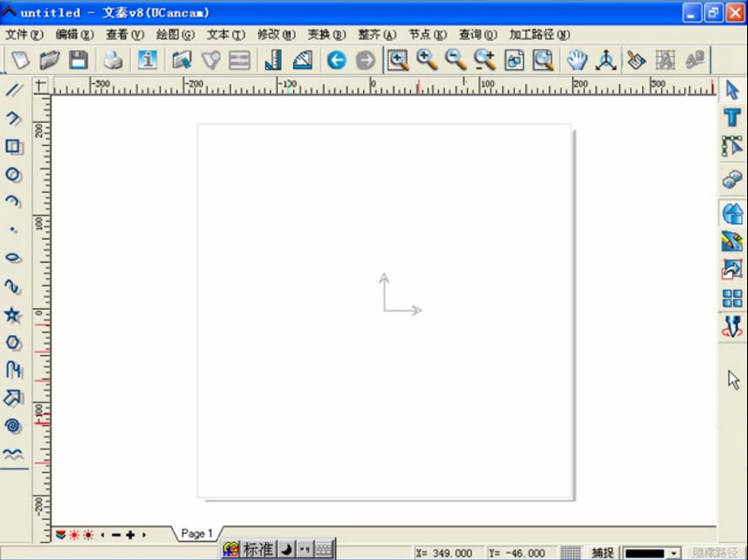Screen dimensions: 748x560
Task: Toggle the grid display in status bar
Action: point(570,553)
